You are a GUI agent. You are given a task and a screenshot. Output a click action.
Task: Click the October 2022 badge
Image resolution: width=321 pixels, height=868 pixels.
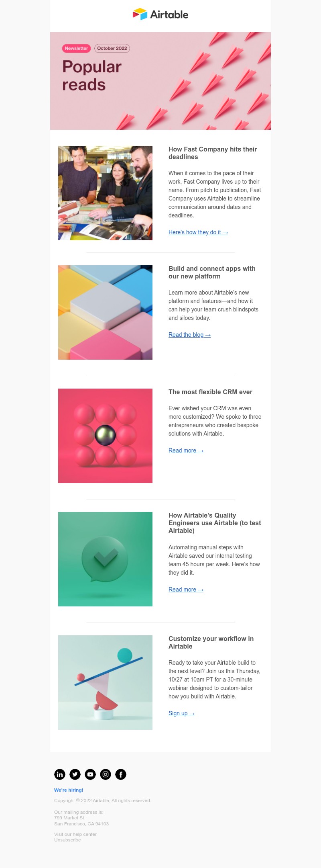(x=112, y=48)
